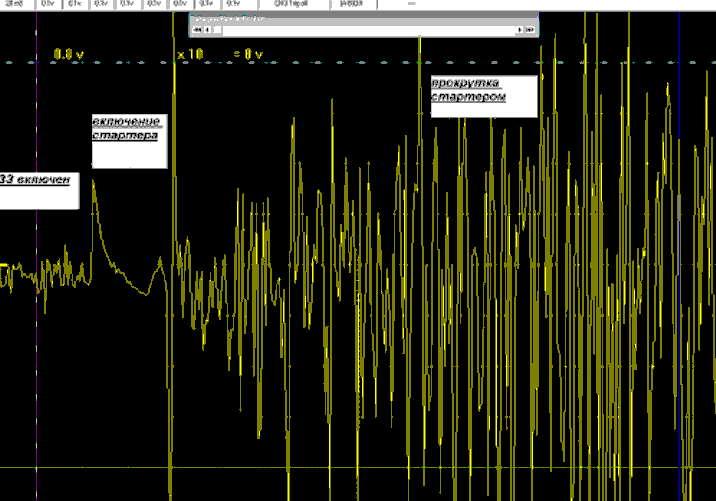Screen dimensions: 716x501
Task: Click the 'x 10' multiplier label
Action: pos(190,54)
